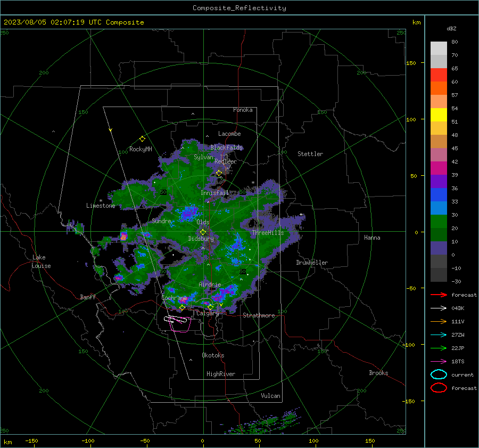The image size is (479, 448).
Task: Click the ThreeHills label on map
Action: [x=268, y=233]
